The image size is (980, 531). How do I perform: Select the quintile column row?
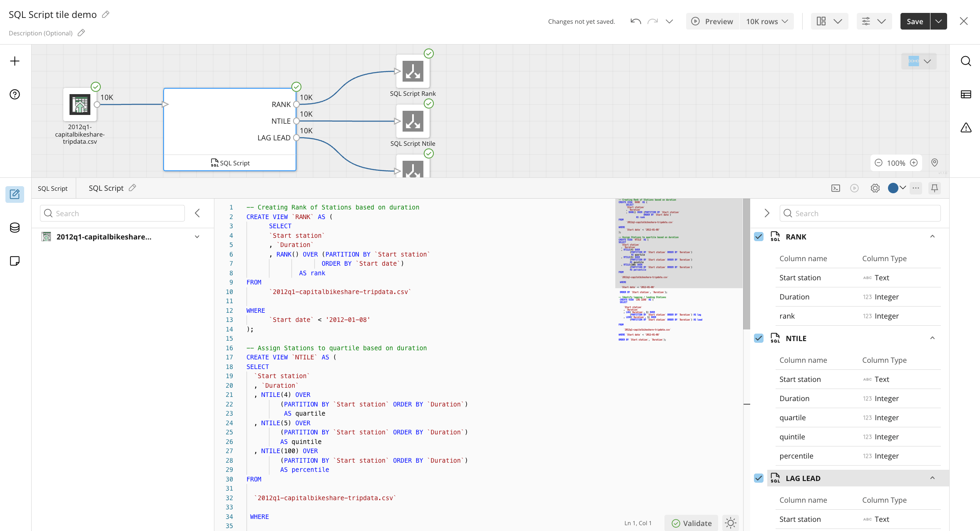coord(858,437)
